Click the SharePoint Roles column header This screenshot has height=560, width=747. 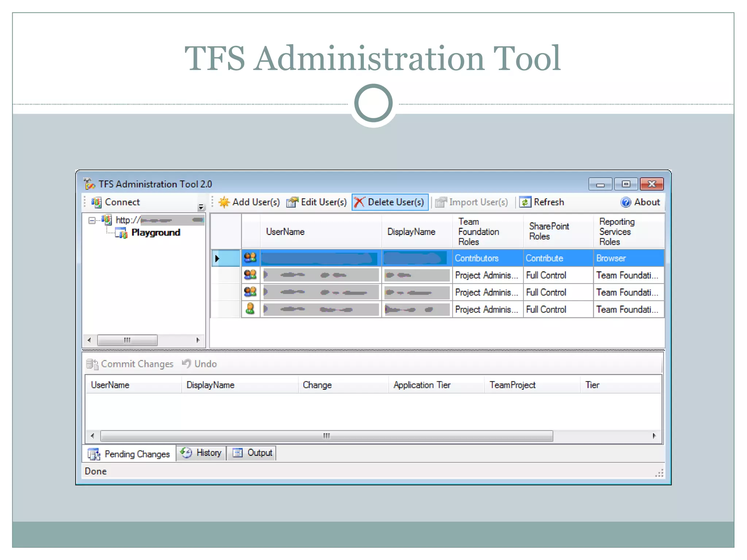[x=558, y=232]
